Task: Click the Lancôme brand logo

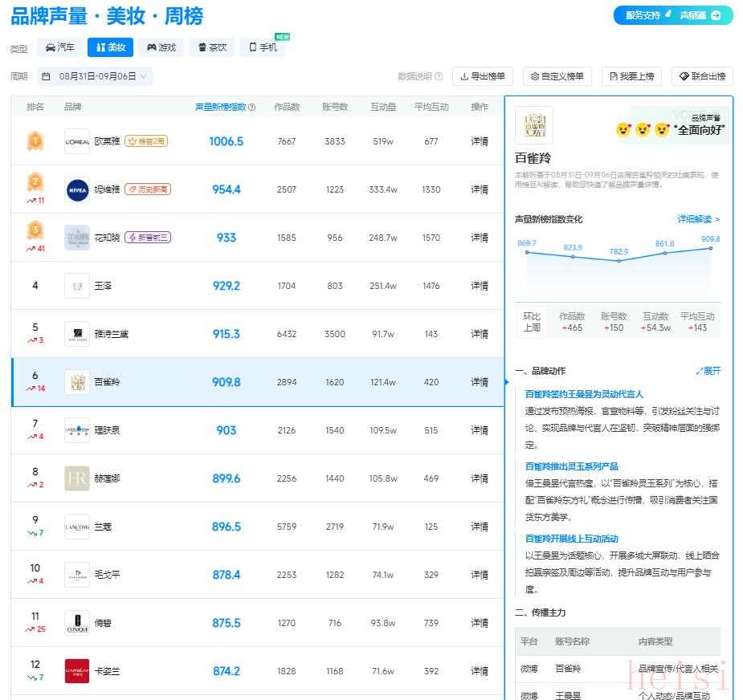Action: (77, 527)
